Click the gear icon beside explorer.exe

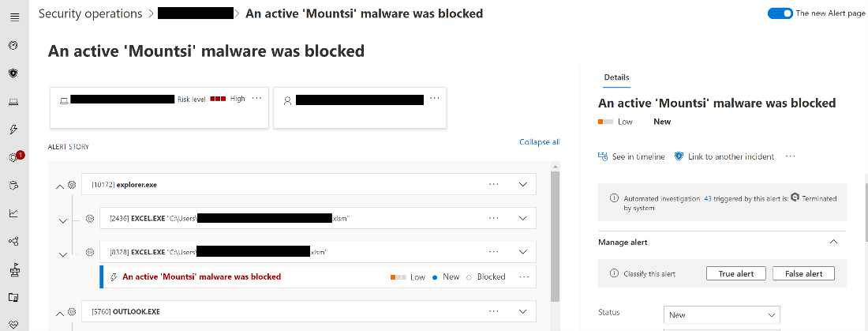point(71,184)
